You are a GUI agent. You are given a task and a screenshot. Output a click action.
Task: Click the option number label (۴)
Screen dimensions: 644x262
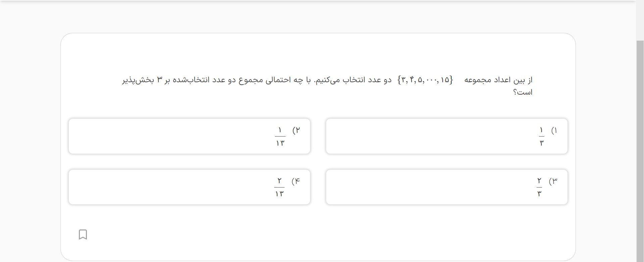click(x=296, y=181)
